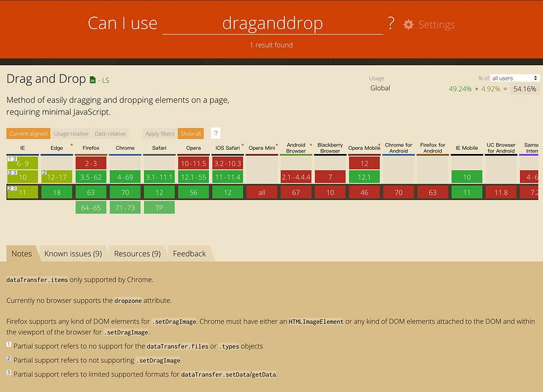Click the Firefox column header
543x392 pixels.
(x=91, y=148)
